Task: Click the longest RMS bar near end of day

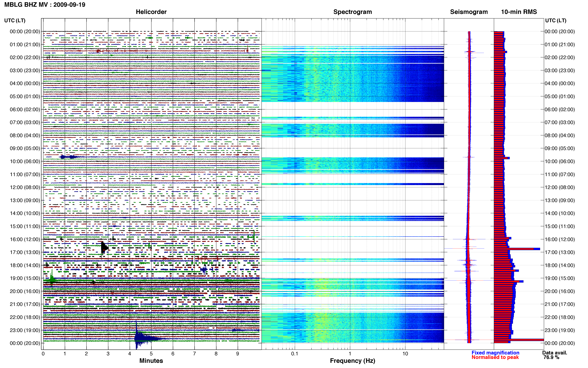Action: coord(519,340)
